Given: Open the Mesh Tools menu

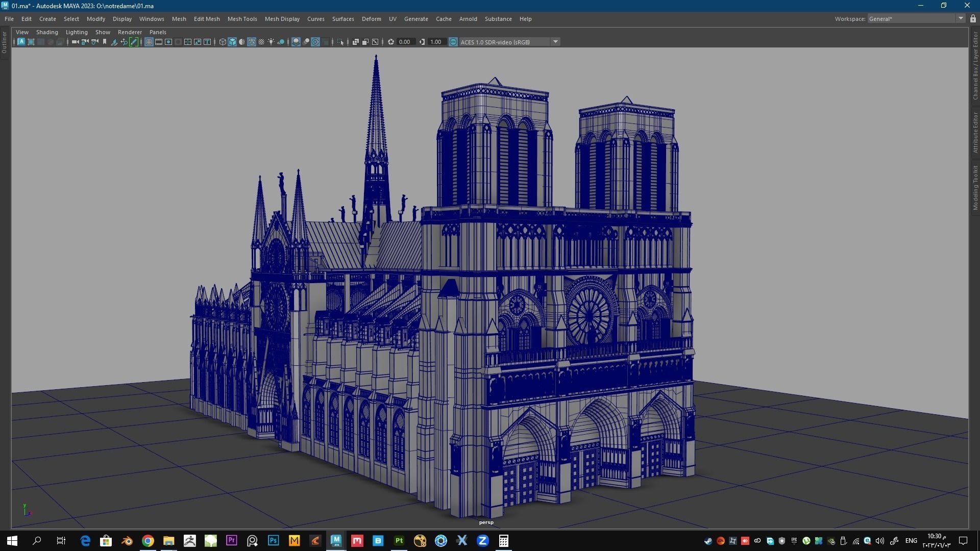Looking at the screenshot, I should 242,19.
